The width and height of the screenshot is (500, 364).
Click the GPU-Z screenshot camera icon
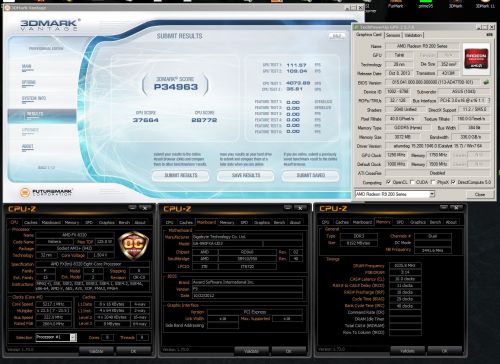(x=489, y=35)
